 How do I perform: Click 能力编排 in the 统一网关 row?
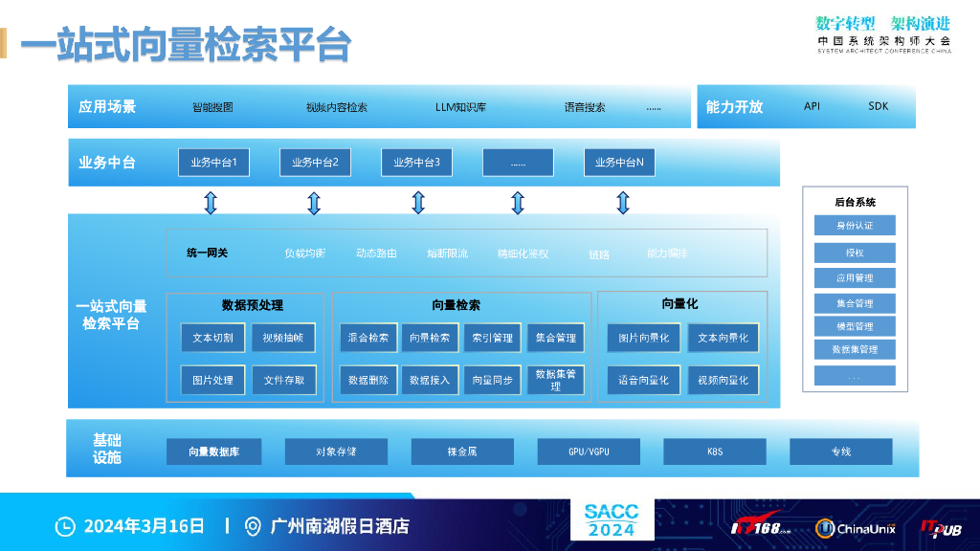[667, 253]
